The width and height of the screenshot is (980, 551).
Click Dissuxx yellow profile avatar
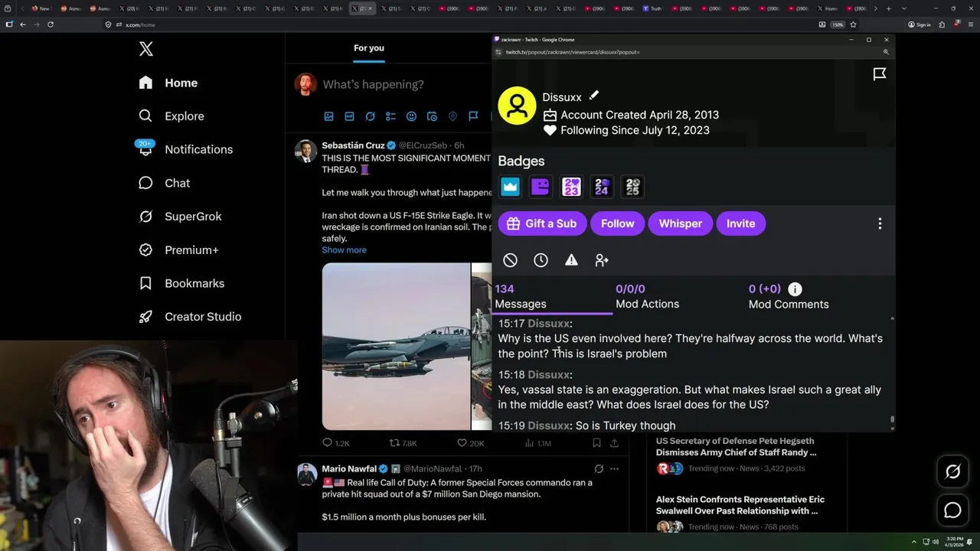coord(517,106)
